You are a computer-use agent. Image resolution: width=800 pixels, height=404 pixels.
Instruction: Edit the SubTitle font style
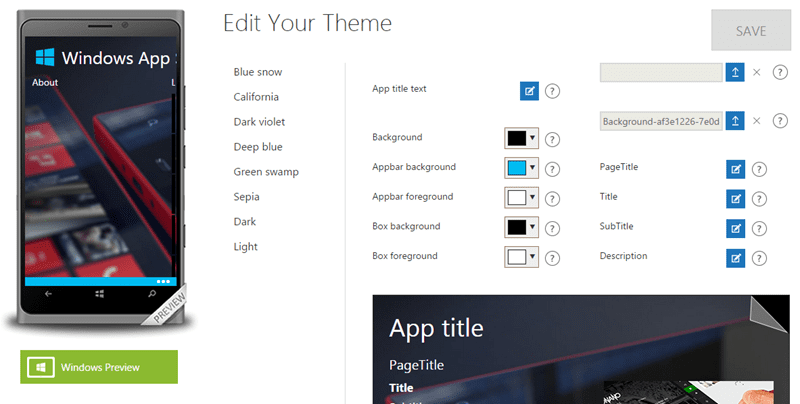pos(735,229)
